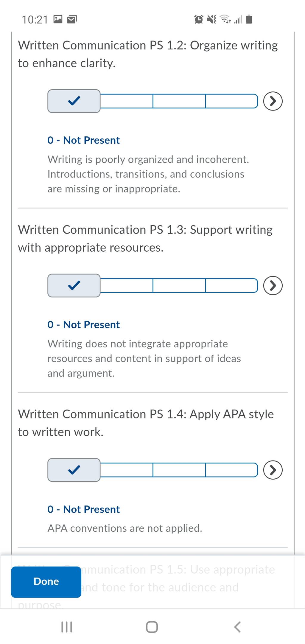The height and width of the screenshot is (644, 305).
Task: Click Written Communication PS 1.3 criterion title
Action: click(145, 239)
